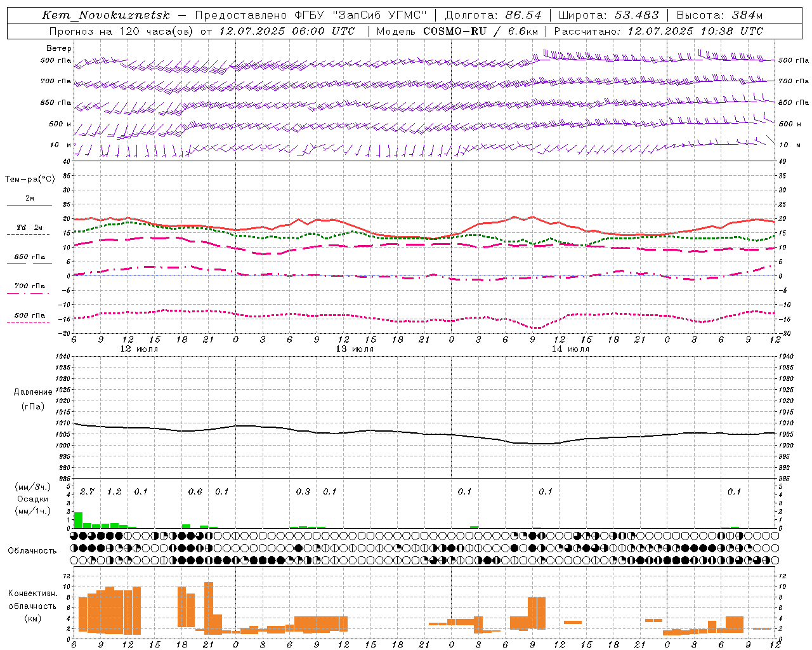The height and width of the screenshot is (650, 812).
Task: Click the Высота: 384м value
Action: pyautogui.click(x=719, y=15)
